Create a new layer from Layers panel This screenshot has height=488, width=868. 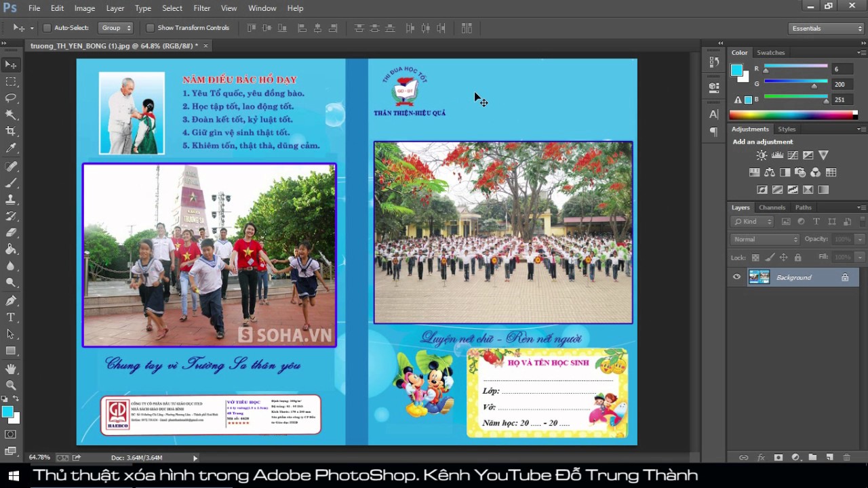[829, 457]
